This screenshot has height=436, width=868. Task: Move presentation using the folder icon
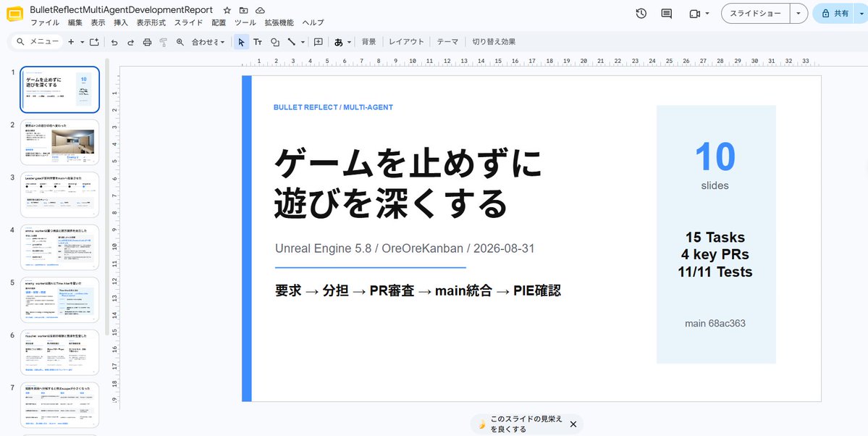point(243,11)
